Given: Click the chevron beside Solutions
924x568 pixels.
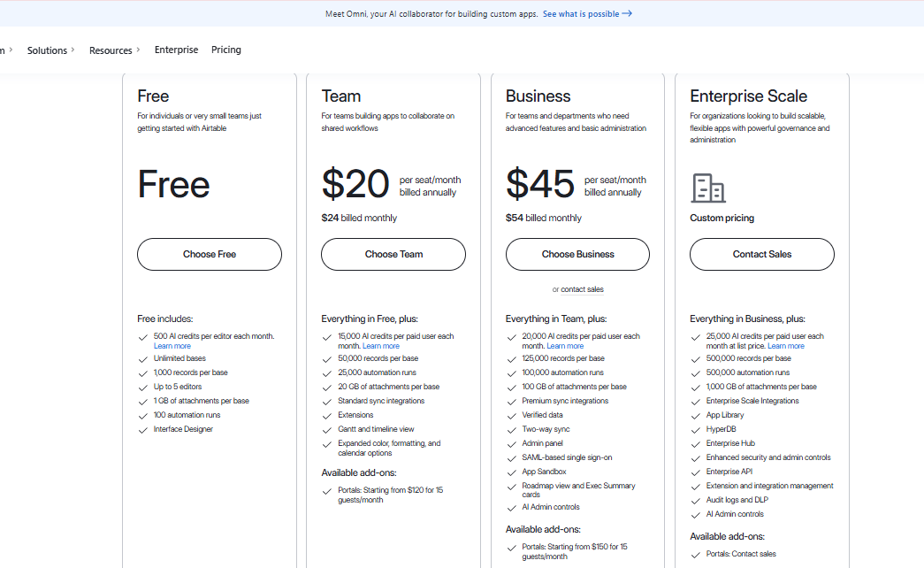Looking at the screenshot, I should 73,50.
